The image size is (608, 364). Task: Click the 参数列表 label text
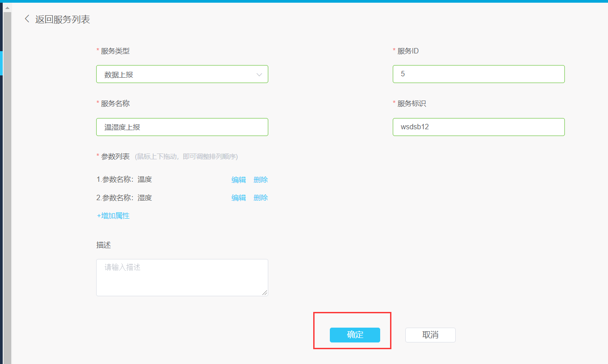point(115,157)
